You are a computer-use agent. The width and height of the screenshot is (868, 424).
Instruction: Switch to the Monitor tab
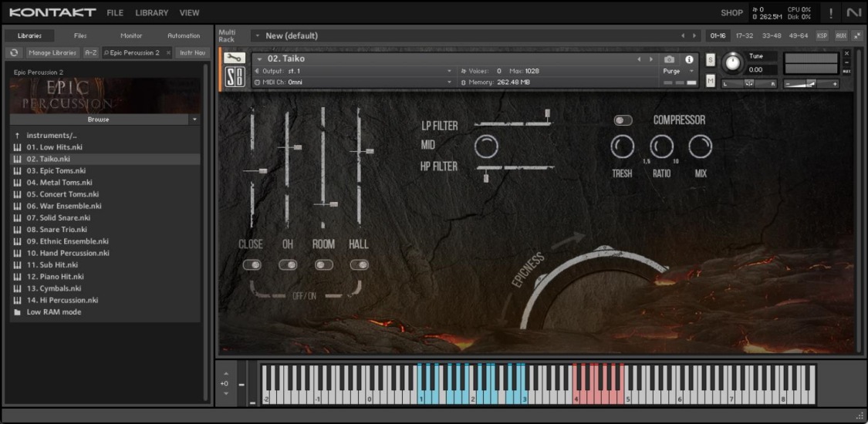(x=131, y=35)
